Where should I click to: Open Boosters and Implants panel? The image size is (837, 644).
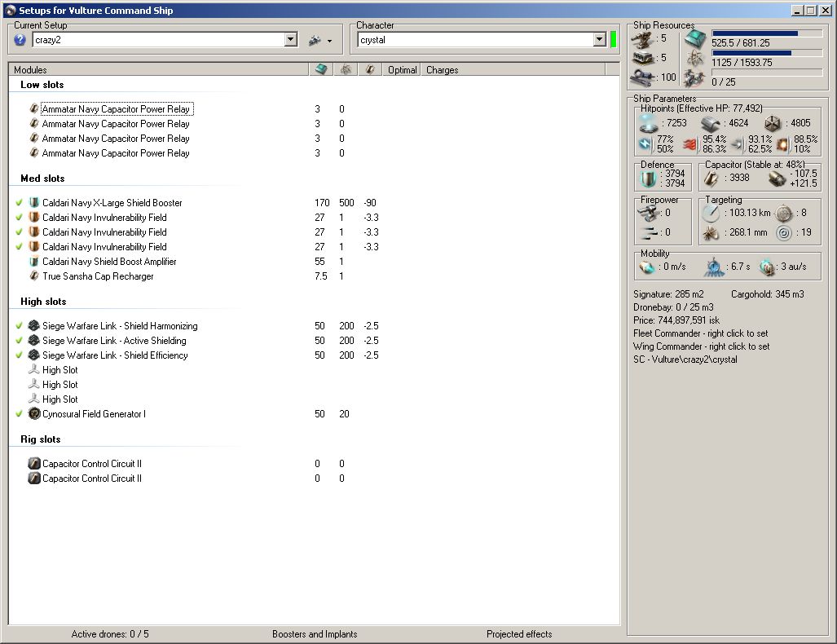[x=315, y=634]
